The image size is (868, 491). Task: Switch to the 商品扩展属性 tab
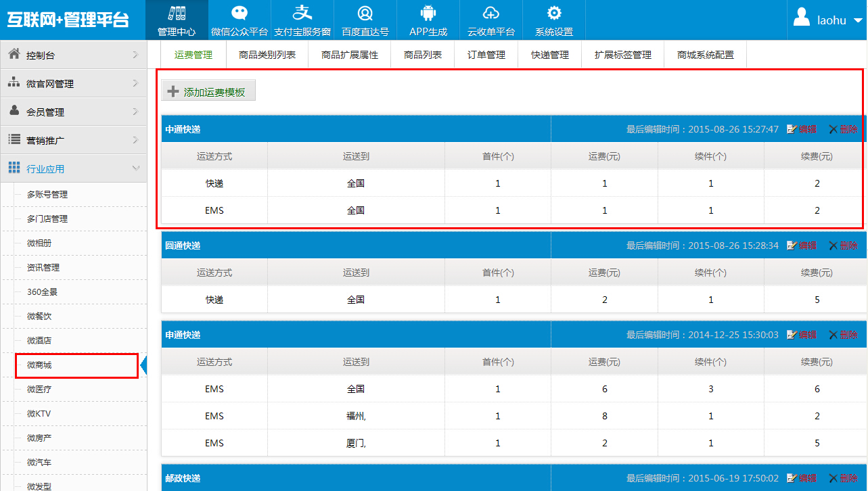(350, 55)
